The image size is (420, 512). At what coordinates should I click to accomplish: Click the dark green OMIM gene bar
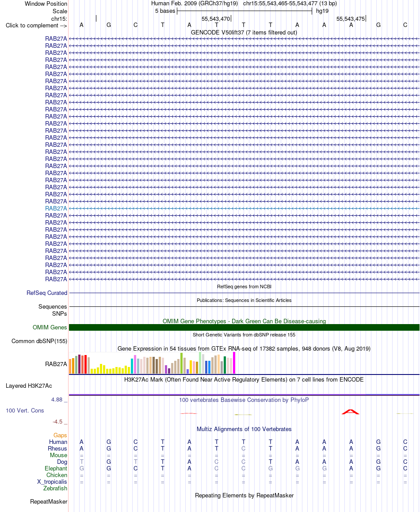(244, 328)
